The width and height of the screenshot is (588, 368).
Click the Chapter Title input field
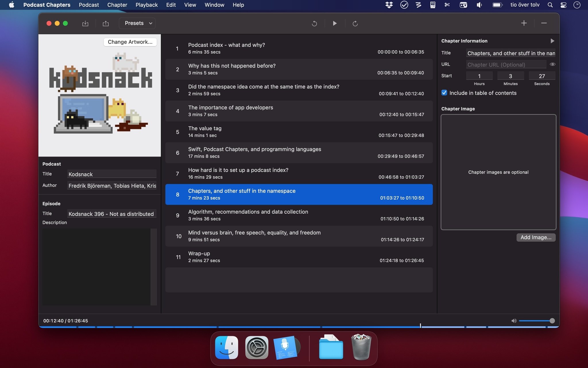[x=511, y=53]
